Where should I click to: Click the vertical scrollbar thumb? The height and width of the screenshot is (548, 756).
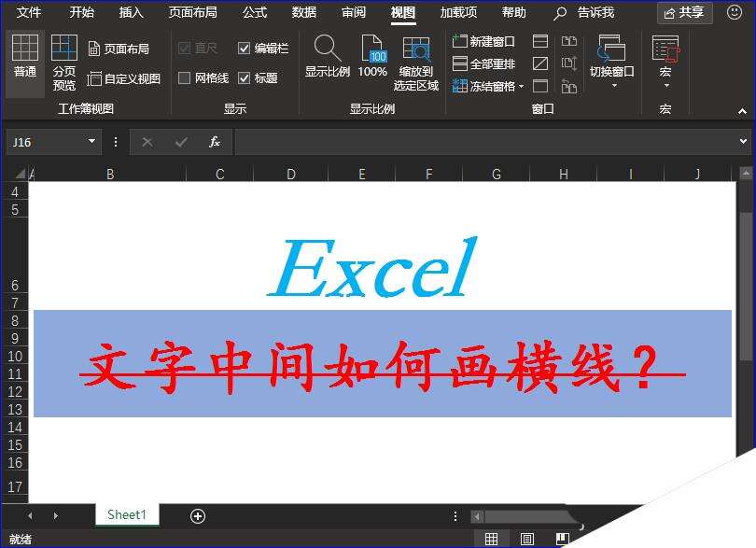coord(746,286)
